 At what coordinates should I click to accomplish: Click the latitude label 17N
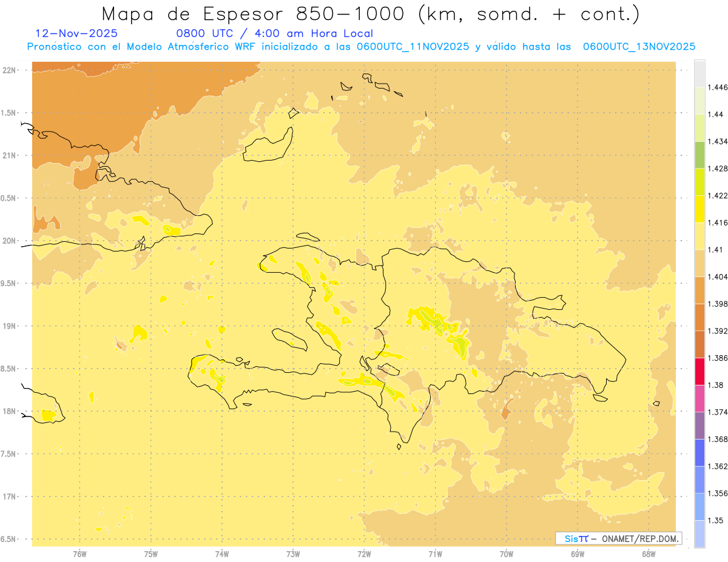pyautogui.click(x=10, y=497)
